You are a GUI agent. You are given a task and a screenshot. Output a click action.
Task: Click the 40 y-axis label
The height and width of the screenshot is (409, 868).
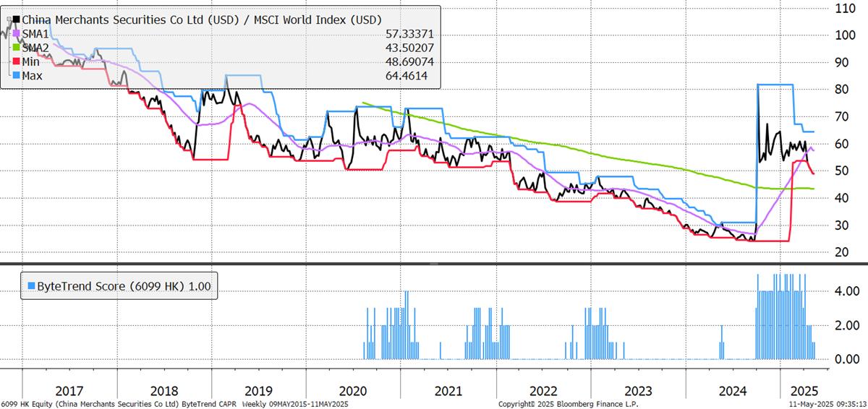pos(843,198)
